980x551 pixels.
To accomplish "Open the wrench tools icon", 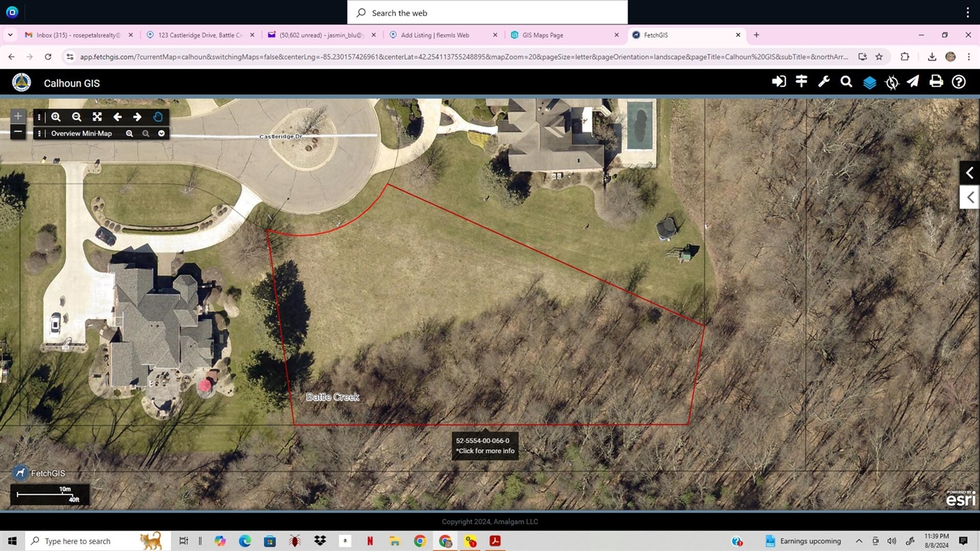I will tap(824, 82).
